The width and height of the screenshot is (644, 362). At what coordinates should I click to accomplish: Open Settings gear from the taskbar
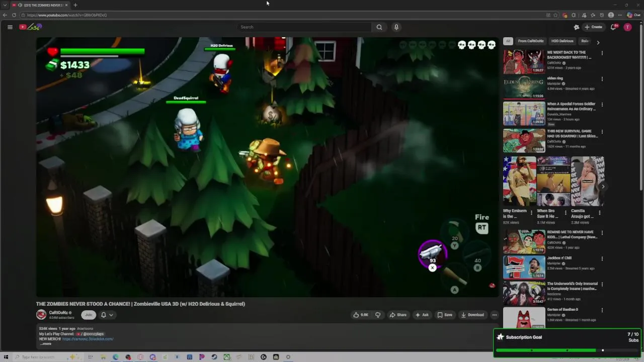click(288, 357)
